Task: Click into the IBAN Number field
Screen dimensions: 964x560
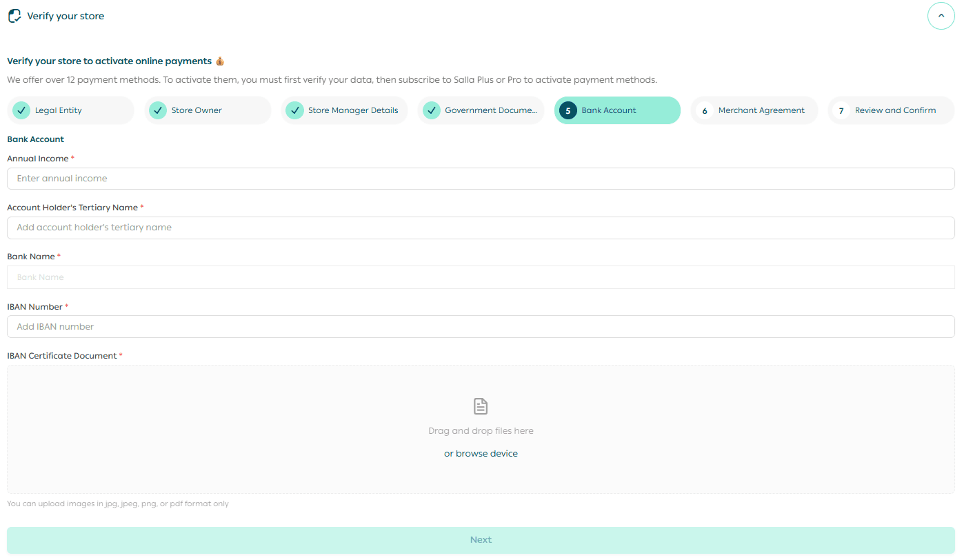Action: (x=481, y=327)
